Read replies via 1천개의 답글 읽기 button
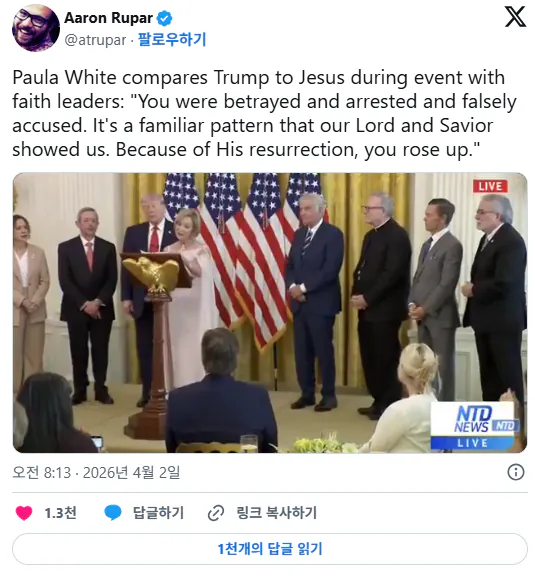This screenshot has width=535, height=577. pyautogui.click(x=270, y=549)
